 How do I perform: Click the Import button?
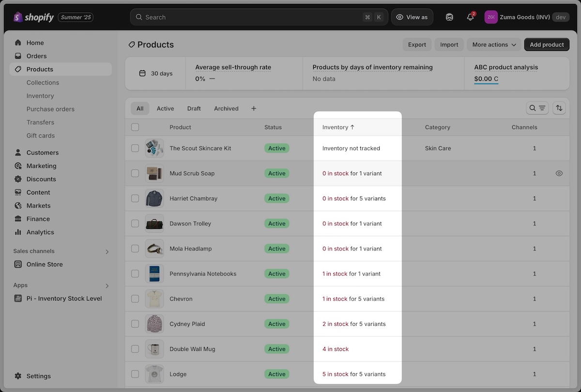tap(449, 45)
